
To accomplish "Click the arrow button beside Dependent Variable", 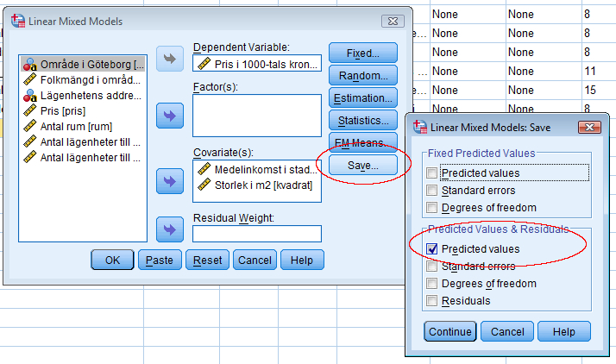I will point(169,59).
